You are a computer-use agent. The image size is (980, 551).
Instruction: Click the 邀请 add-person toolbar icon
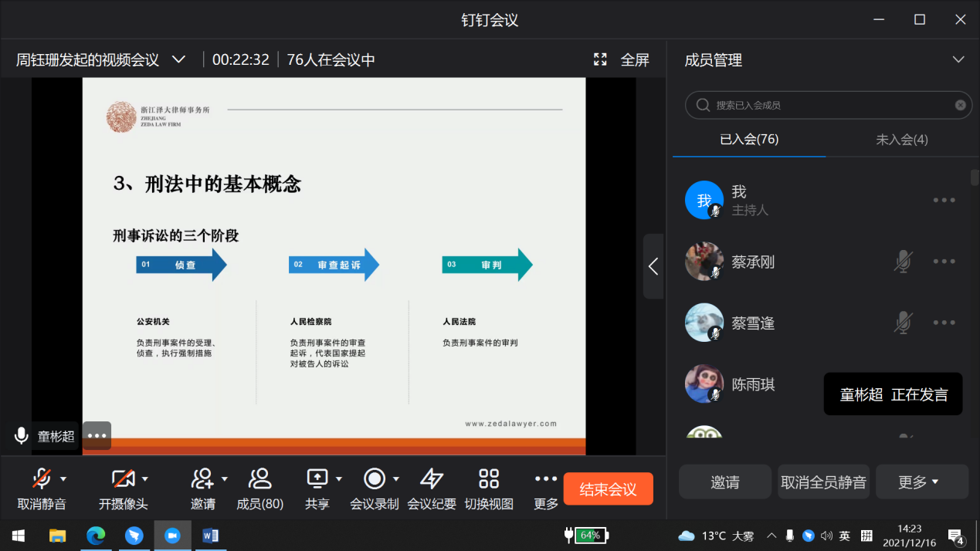click(x=202, y=479)
